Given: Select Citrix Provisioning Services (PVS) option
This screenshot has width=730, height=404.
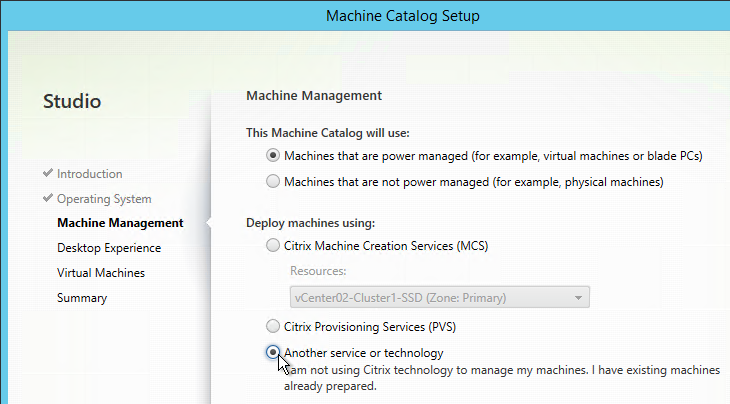Looking at the screenshot, I should [x=273, y=326].
